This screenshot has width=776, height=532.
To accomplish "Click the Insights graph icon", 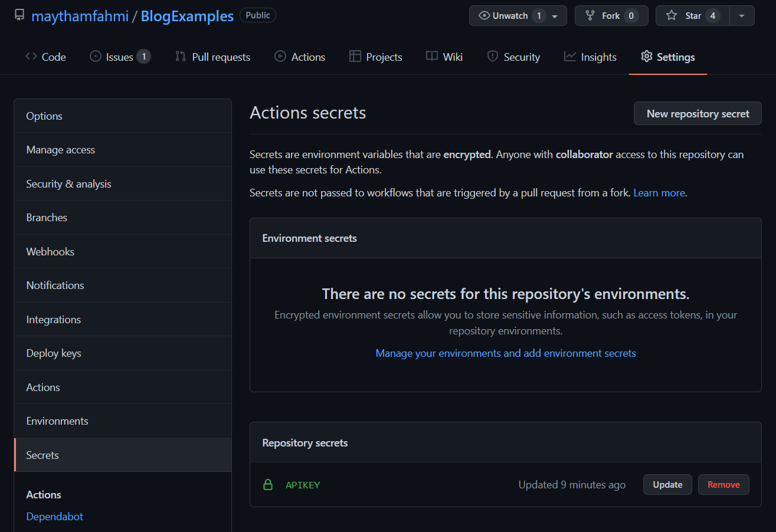I will 569,57.
